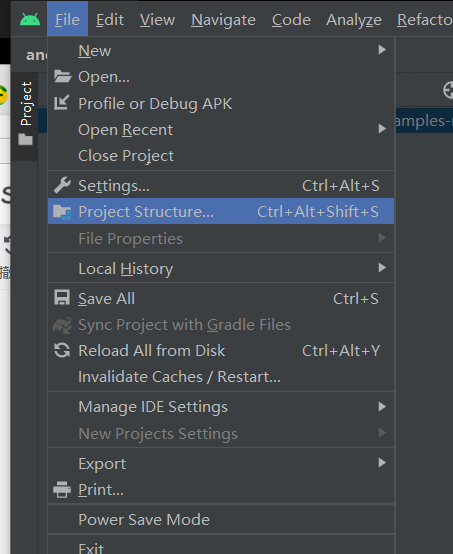
Task: Click New Projects Settings entry
Action: coord(221,434)
